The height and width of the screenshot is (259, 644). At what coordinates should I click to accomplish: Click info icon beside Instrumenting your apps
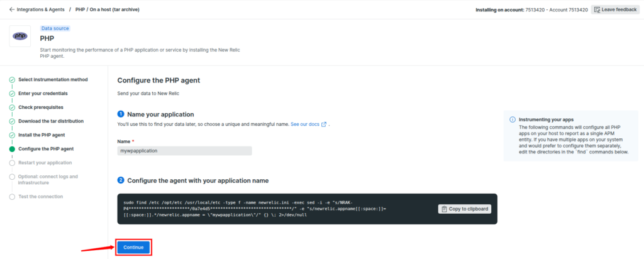(512, 119)
